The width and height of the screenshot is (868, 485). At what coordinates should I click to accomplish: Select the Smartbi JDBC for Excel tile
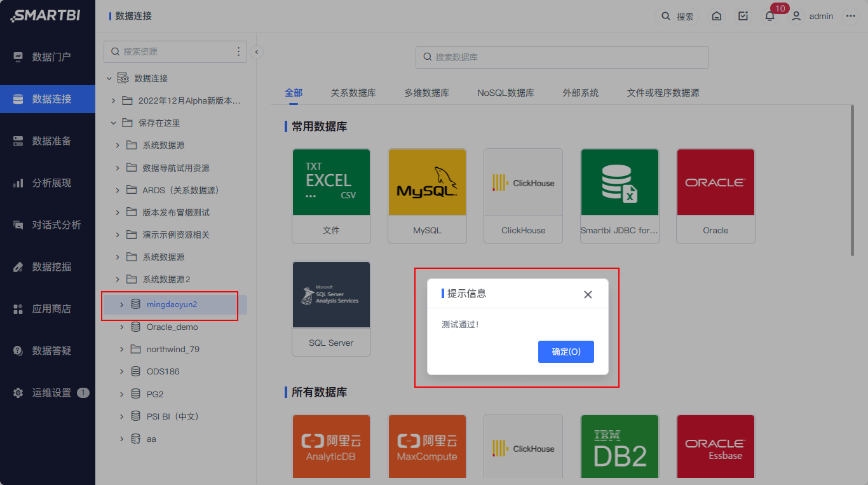pyautogui.click(x=620, y=196)
